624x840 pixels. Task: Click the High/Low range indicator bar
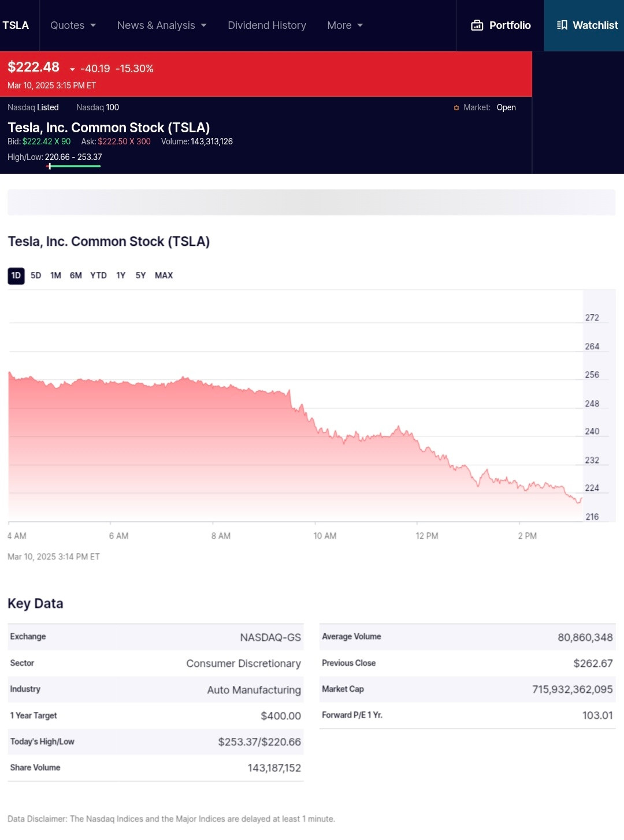[x=73, y=166]
